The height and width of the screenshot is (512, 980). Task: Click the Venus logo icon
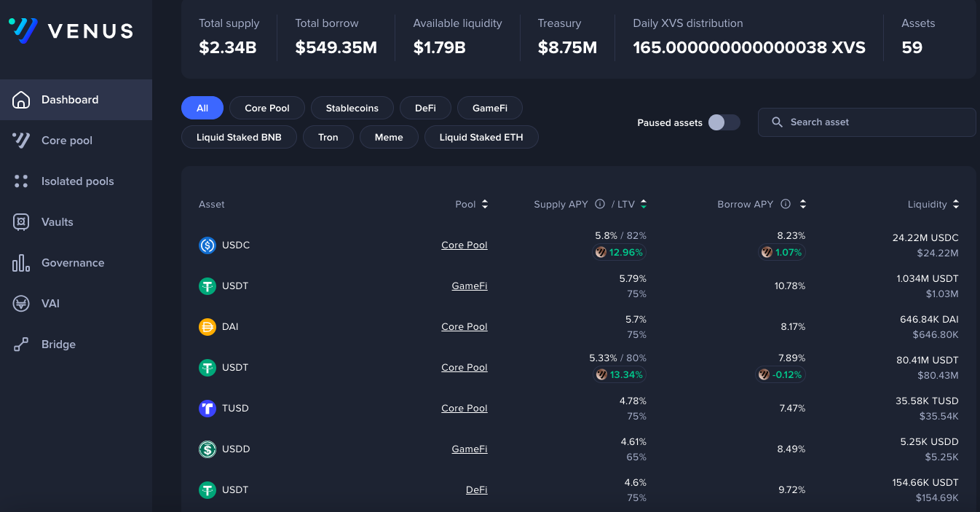(x=23, y=30)
